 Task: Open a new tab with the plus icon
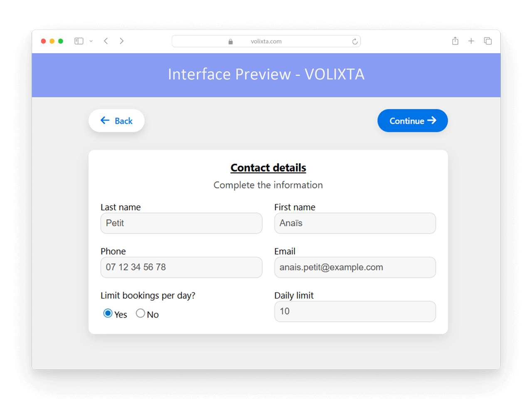[x=471, y=41]
